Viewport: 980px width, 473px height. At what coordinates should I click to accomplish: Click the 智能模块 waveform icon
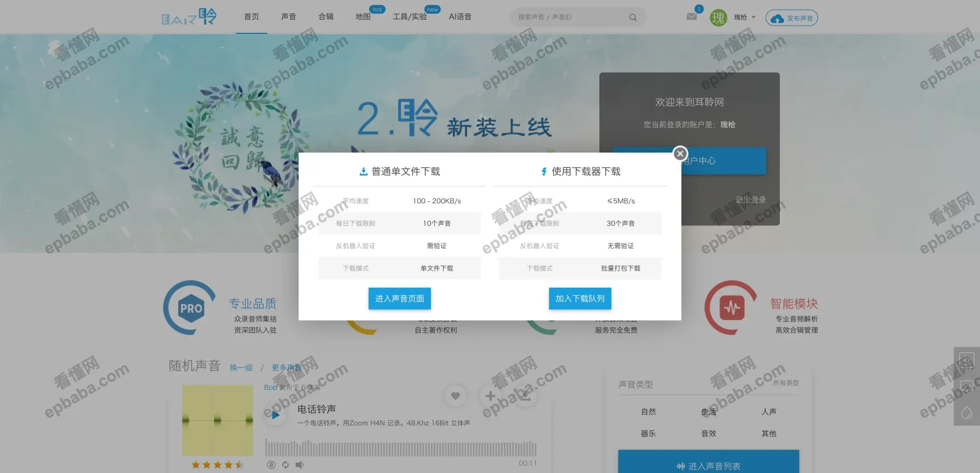732,308
